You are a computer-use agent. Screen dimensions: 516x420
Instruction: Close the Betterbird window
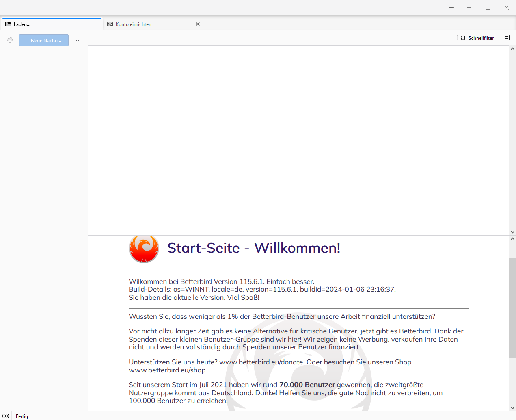click(x=507, y=8)
